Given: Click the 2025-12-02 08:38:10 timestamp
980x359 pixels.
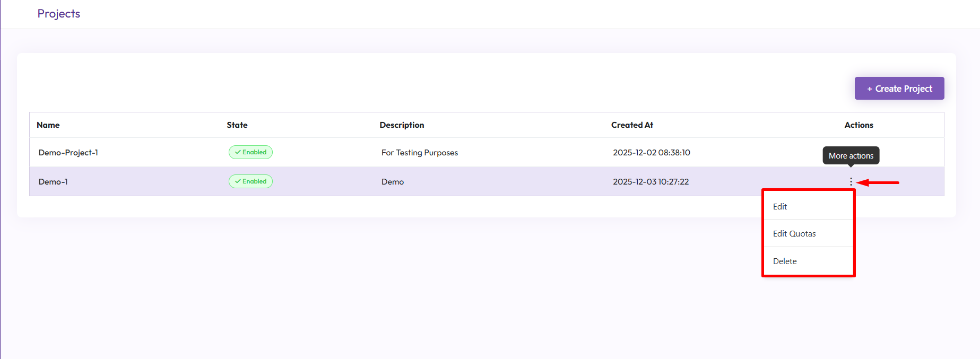Looking at the screenshot, I should click(x=651, y=153).
